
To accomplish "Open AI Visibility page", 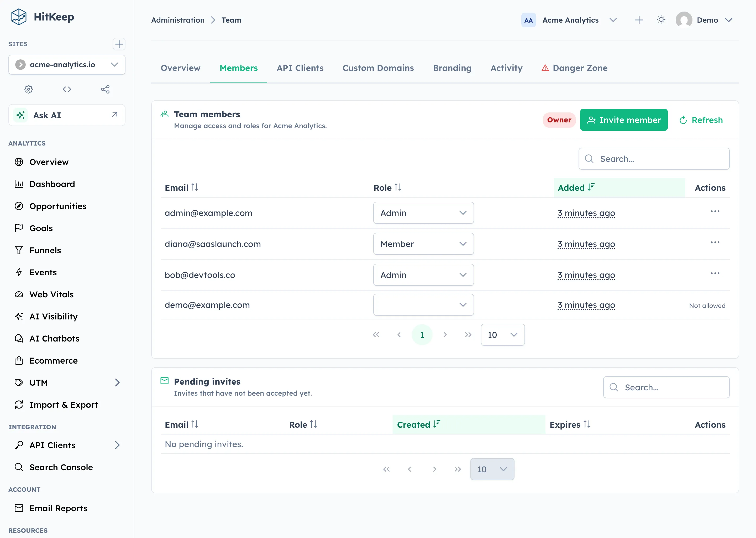I will click(x=67, y=316).
